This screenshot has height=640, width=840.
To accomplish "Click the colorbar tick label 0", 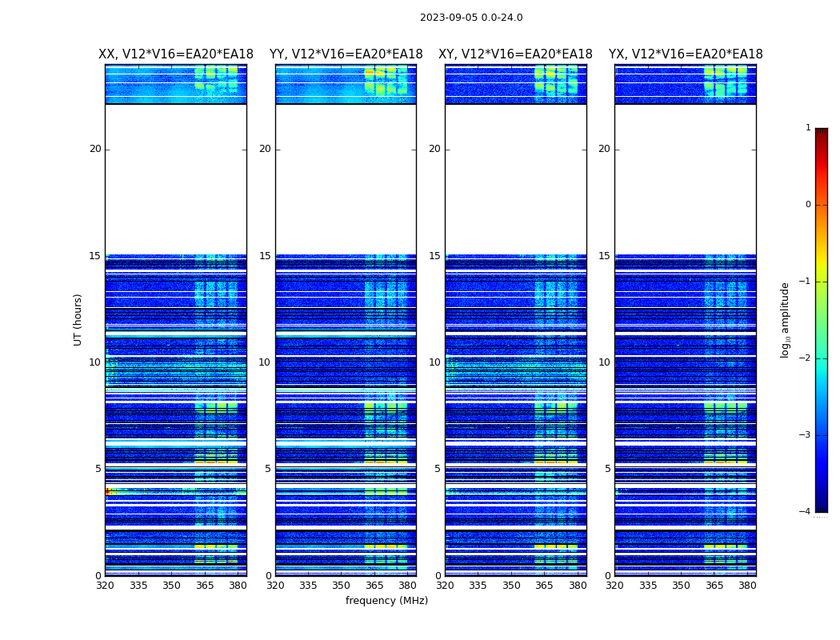I will point(808,205).
